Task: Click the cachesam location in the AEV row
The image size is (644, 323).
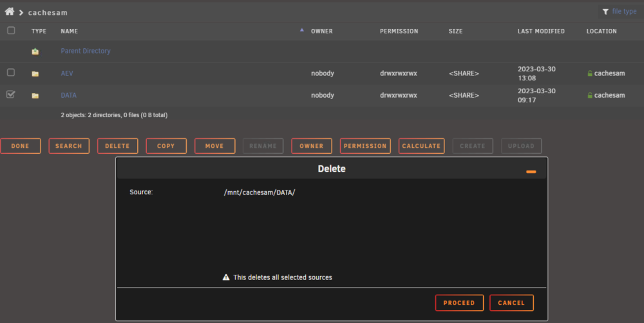Action: coord(609,73)
